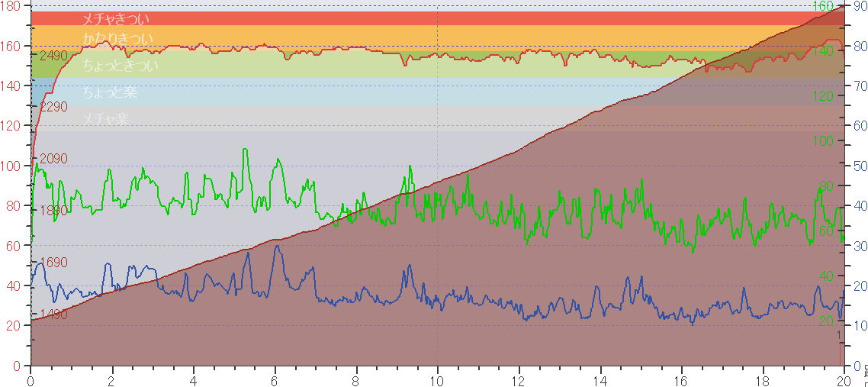Screen dimensions: 868x387
Task: Click the メチャきつい zone label
Action: [x=116, y=19]
